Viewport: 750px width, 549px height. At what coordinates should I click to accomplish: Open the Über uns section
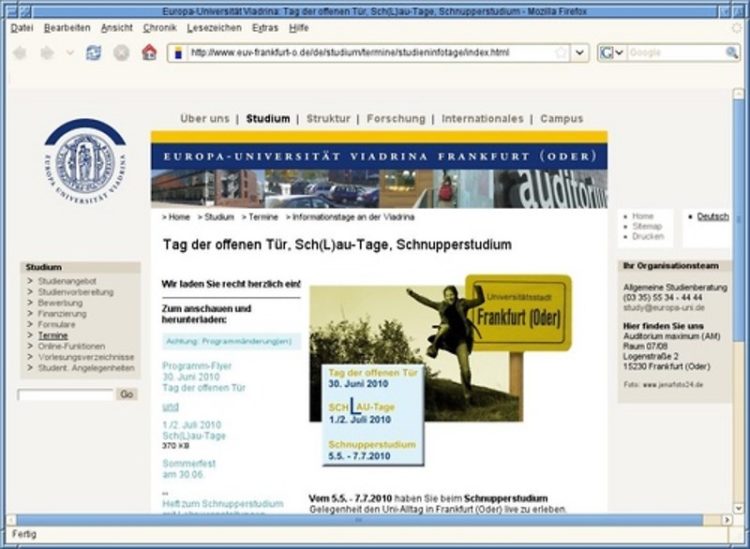click(205, 119)
